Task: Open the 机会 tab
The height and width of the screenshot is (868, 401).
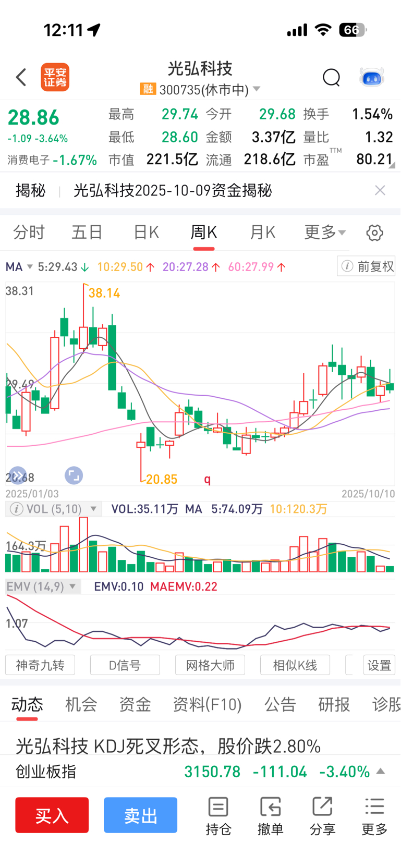Action: (81, 705)
